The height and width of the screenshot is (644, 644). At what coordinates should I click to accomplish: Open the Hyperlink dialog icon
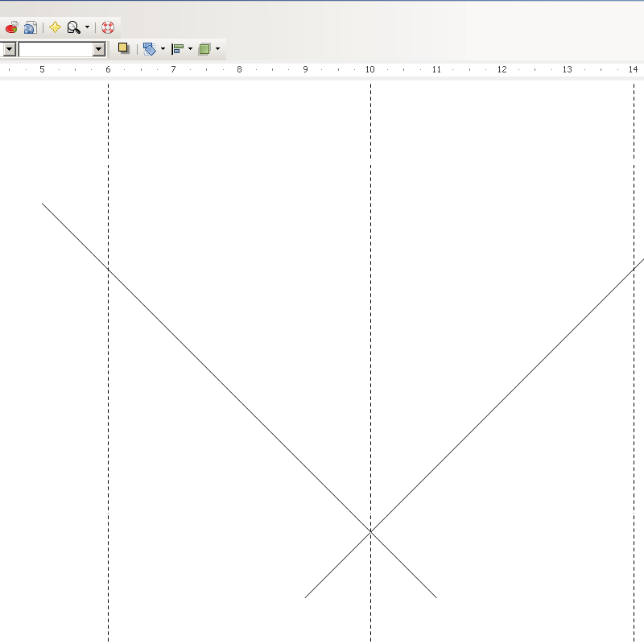pos(30,27)
